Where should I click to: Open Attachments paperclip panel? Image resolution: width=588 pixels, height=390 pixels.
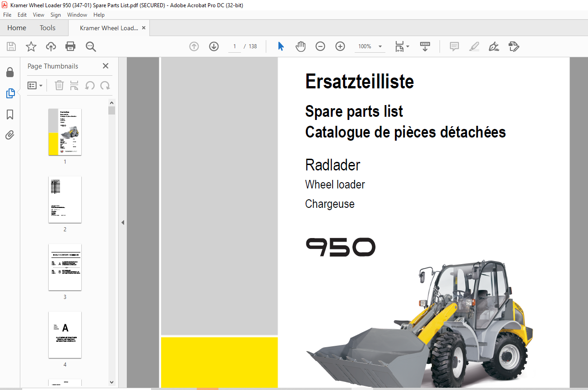tap(10, 135)
